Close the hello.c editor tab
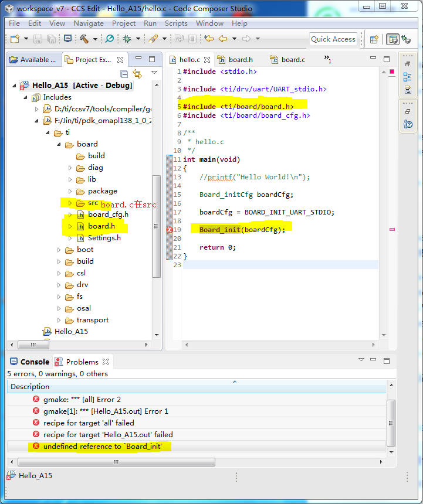The height and width of the screenshot is (504, 423). tap(207, 60)
